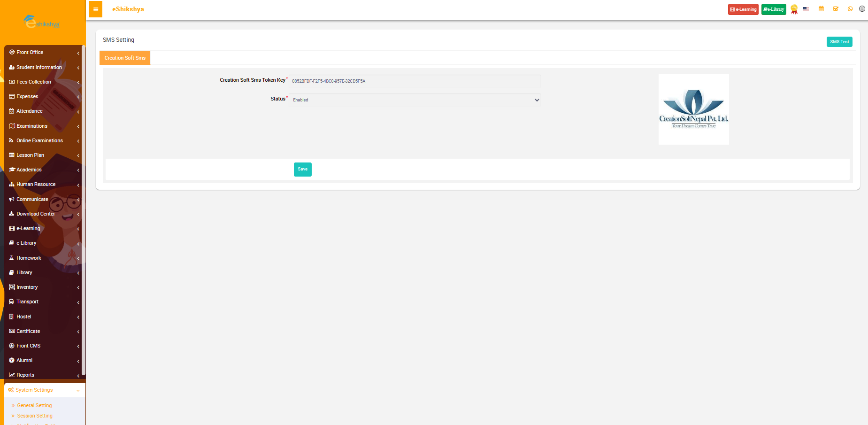Click the red e-Learning header button
Viewport: 868px width, 425px height.
(743, 9)
